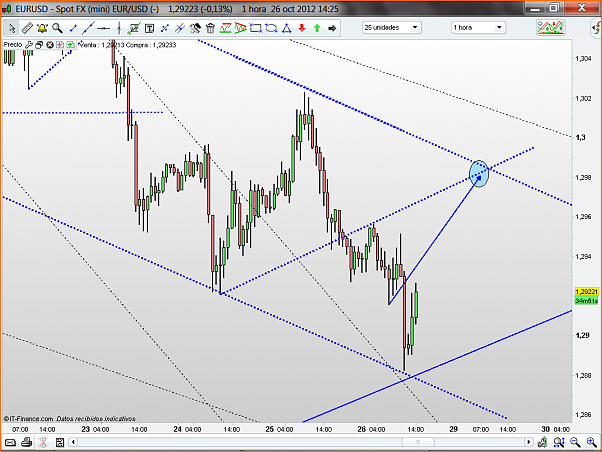Select the red-green Fibonacci retracement tool
This screenshot has width=602, height=452.
click(x=225, y=28)
